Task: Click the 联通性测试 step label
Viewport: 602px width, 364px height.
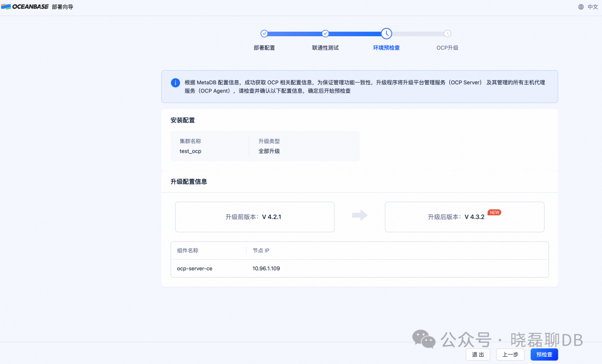Action: tap(325, 47)
